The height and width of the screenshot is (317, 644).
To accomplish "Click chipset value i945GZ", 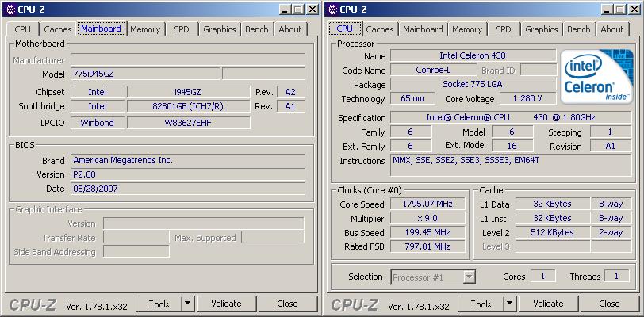I will pos(188,92).
